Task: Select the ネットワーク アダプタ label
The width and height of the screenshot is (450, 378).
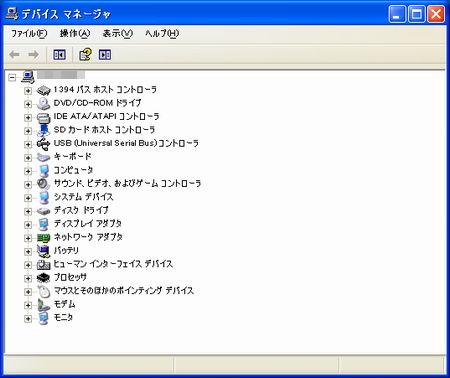Action: [x=88, y=237]
